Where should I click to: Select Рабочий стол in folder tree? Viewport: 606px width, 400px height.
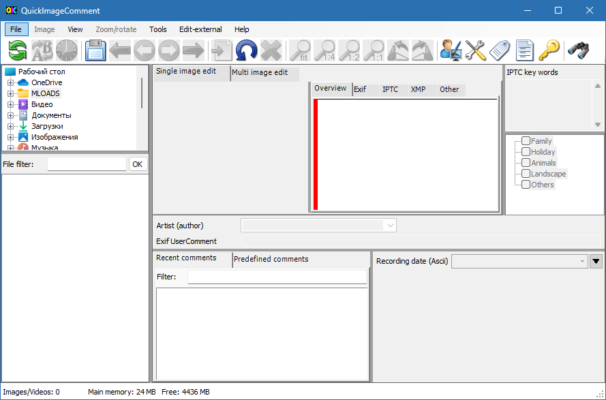coord(42,71)
